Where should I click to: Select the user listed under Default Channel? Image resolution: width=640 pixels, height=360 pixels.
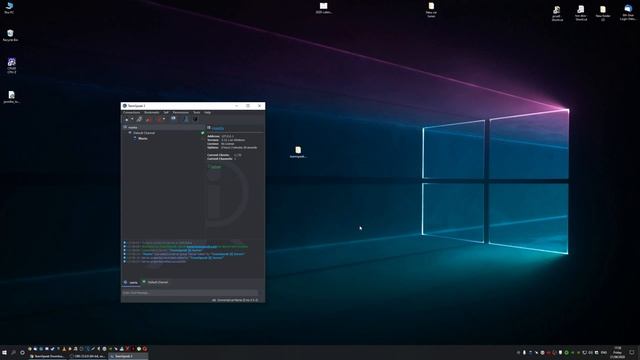click(x=143, y=138)
